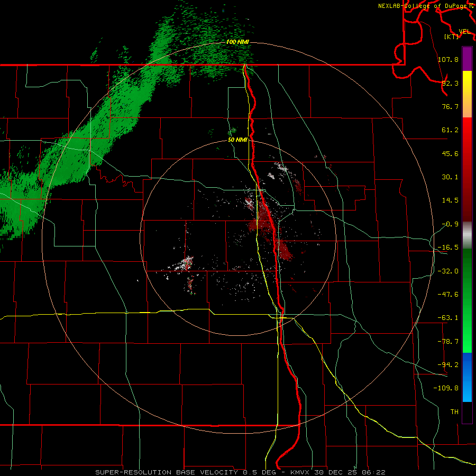Click the purple top segment of color bar
Viewport: 476px width, 476px height.
(x=467, y=59)
